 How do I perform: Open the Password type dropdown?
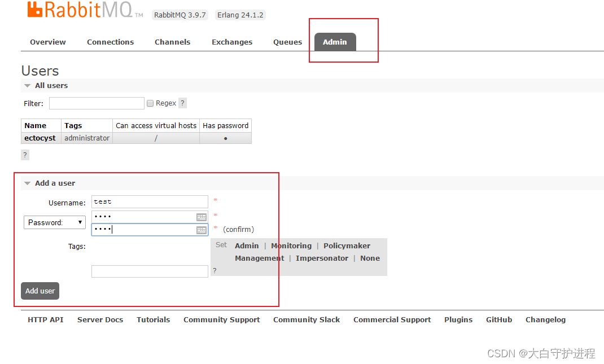(x=55, y=222)
